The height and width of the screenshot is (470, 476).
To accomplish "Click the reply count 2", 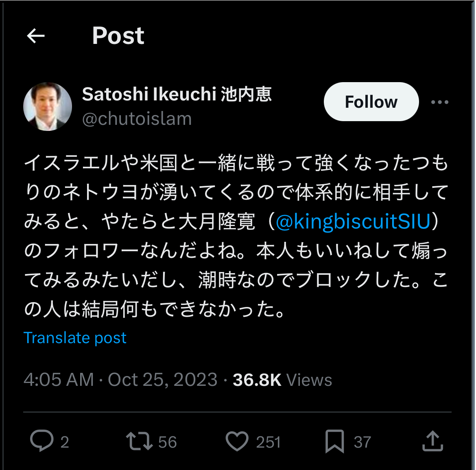I will (x=64, y=442).
